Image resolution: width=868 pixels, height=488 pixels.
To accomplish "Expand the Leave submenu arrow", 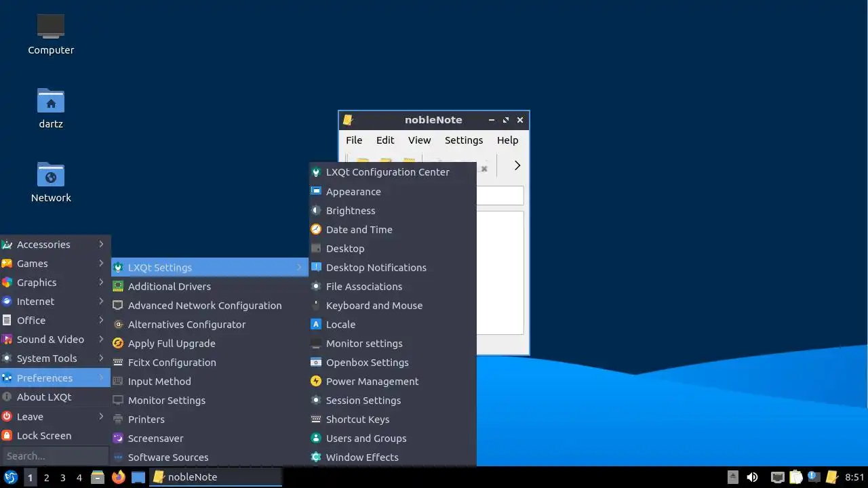I will point(101,416).
